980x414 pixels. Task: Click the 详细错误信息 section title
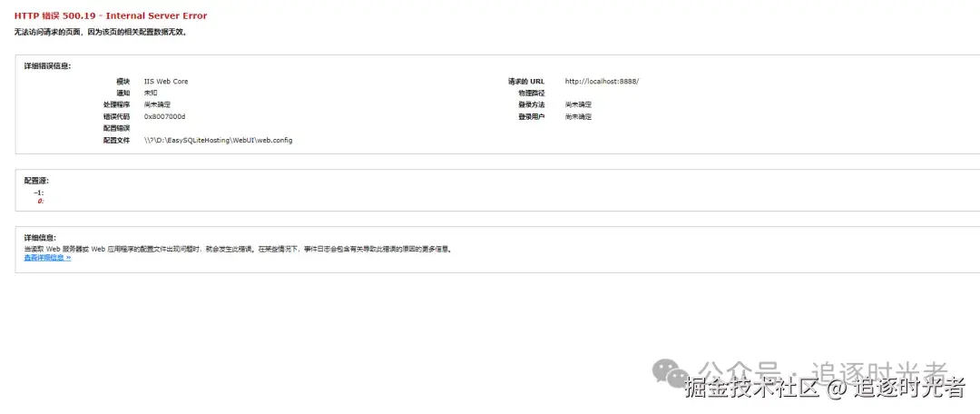pos(47,65)
